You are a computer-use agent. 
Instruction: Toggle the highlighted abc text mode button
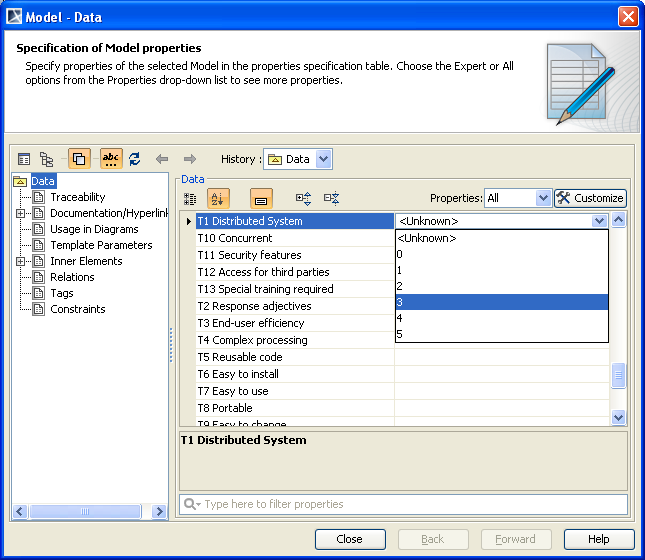[x=111, y=159]
